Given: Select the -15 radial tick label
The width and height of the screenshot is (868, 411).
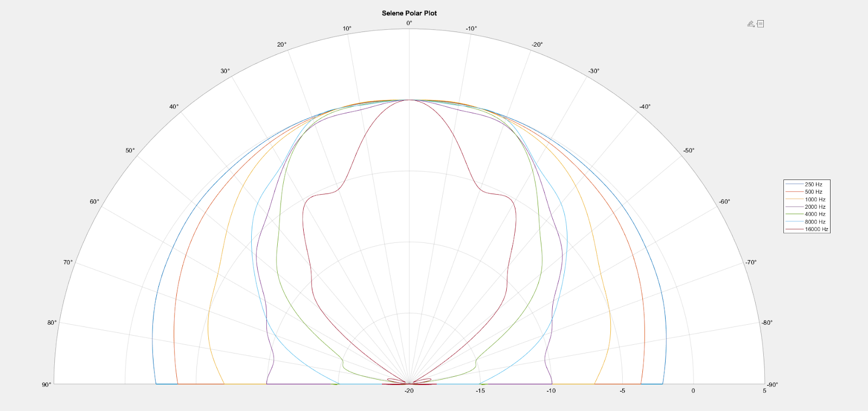Looking at the screenshot, I should (480, 391).
